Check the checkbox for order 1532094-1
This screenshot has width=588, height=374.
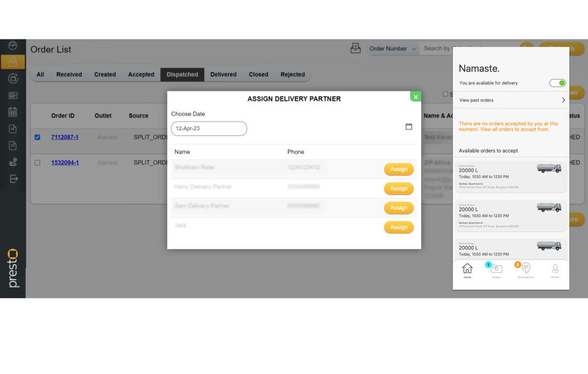[x=37, y=163]
